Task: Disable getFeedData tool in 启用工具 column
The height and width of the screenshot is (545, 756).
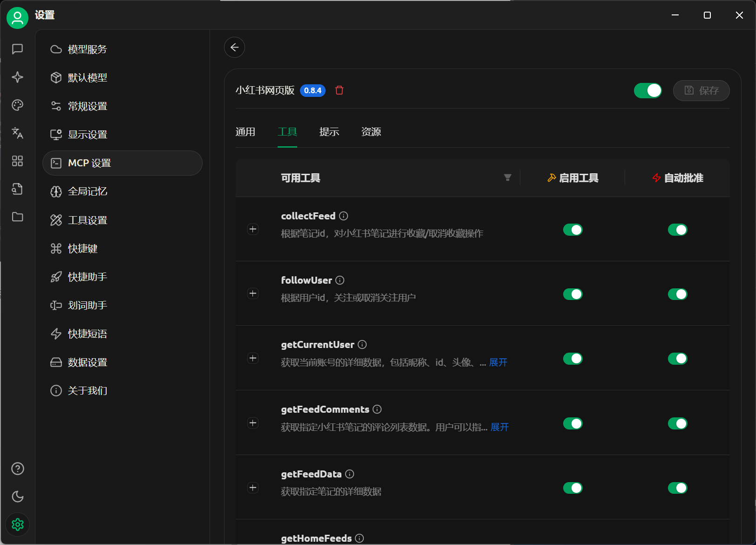Action: pyautogui.click(x=573, y=488)
